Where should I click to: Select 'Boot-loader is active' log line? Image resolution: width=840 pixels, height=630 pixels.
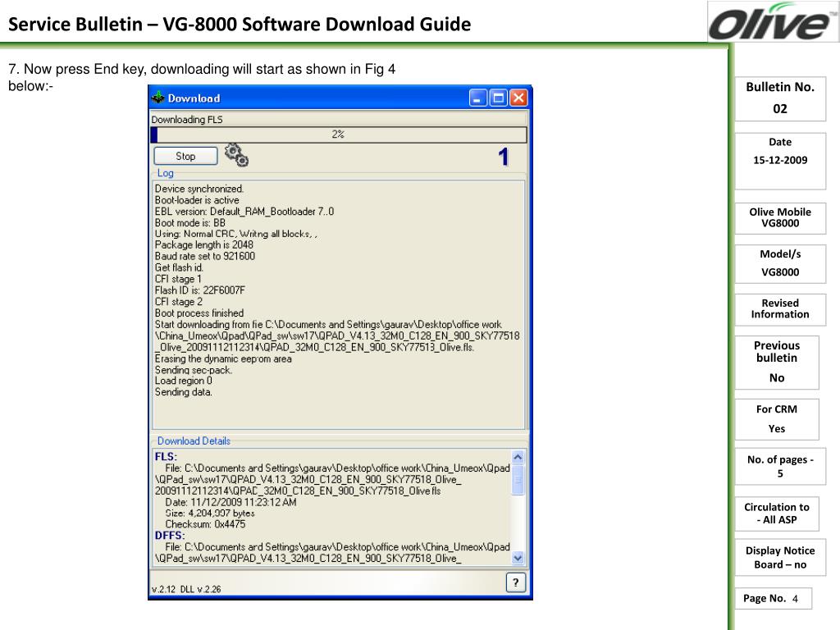pyautogui.click(x=197, y=200)
